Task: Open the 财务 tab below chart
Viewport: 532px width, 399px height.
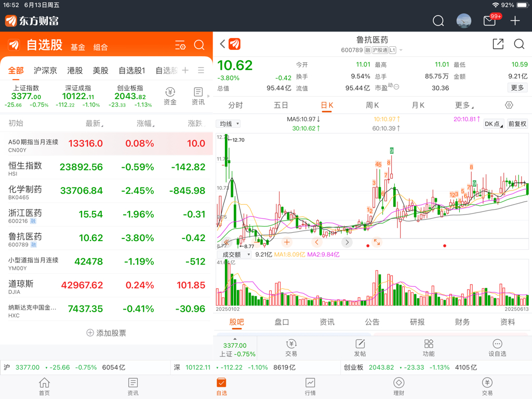Action: [462, 322]
